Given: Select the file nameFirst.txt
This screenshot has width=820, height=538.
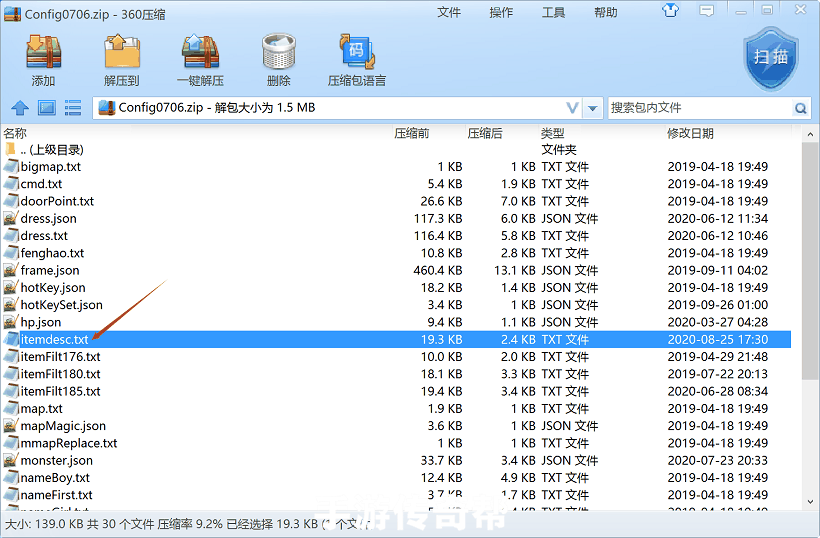Looking at the screenshot, I should coord(396,495).
